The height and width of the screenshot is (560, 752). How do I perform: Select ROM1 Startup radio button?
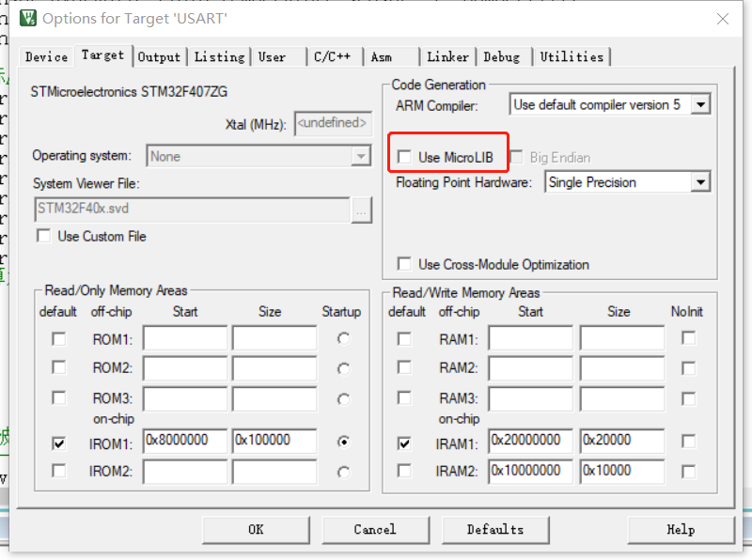click(x=343, y=338)
